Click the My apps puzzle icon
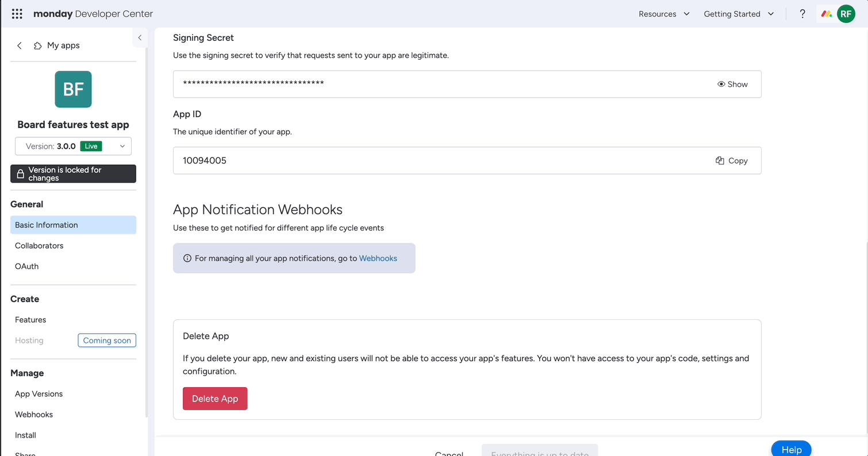This screenshot has height=456, width=868. [37, 45]
